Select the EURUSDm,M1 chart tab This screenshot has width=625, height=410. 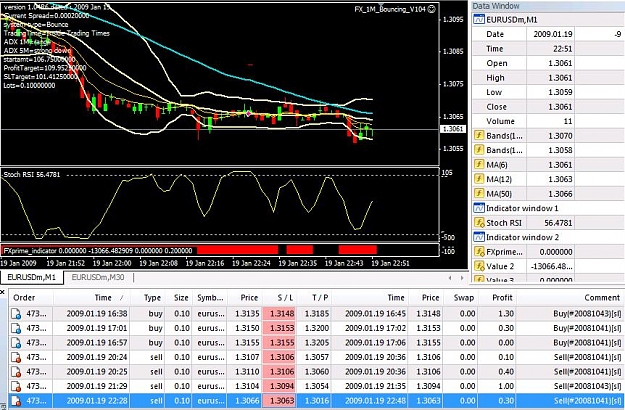point(31,277)
